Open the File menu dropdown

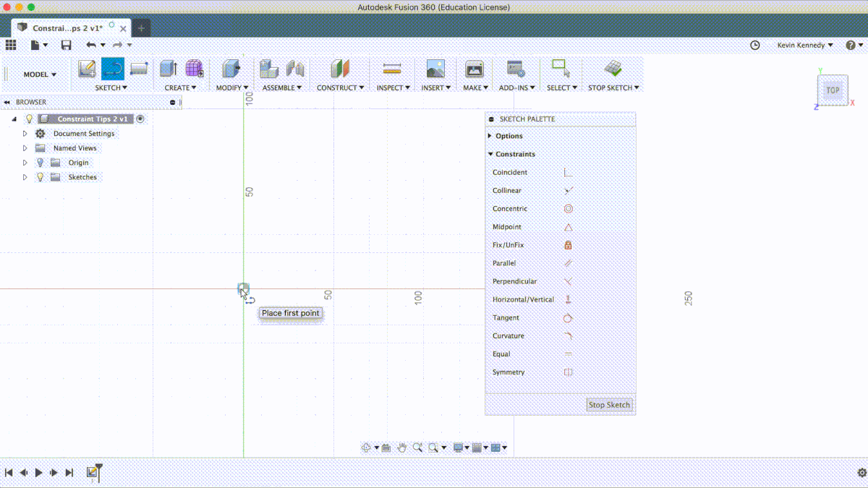(x=39, y=45)
